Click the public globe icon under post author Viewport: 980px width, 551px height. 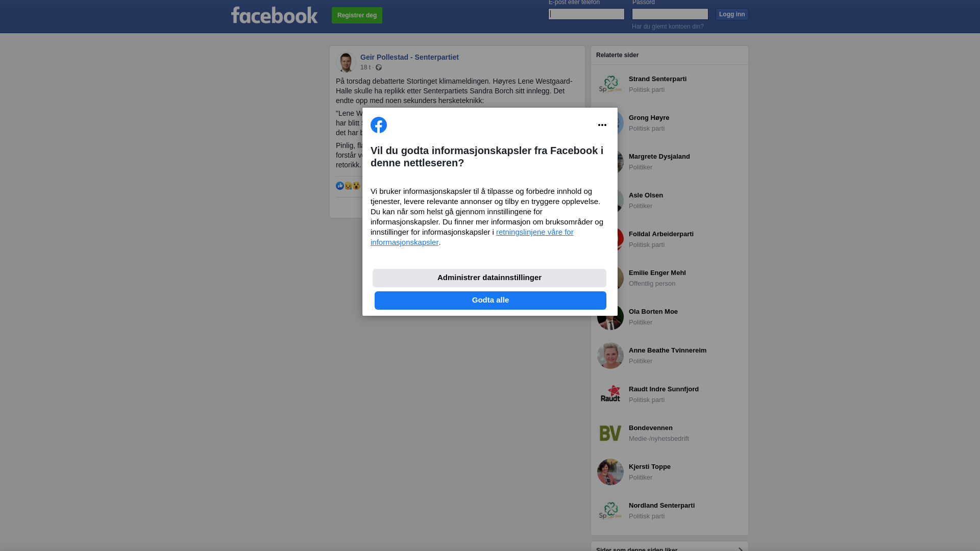[379, 67]
